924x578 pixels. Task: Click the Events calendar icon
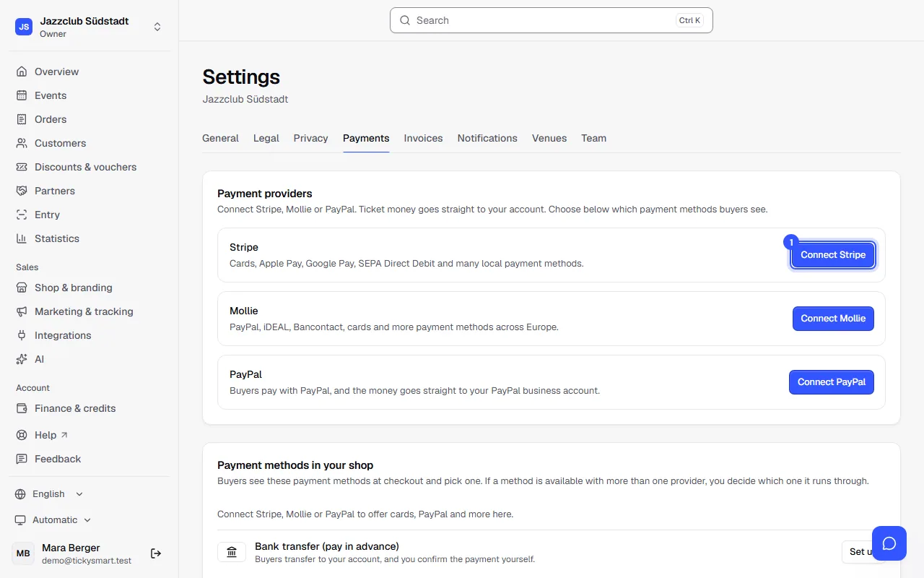[x=22, y=95]
